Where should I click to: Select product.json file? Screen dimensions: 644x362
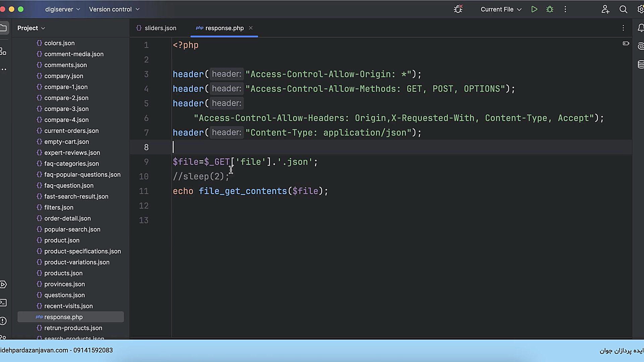point(62,240)
